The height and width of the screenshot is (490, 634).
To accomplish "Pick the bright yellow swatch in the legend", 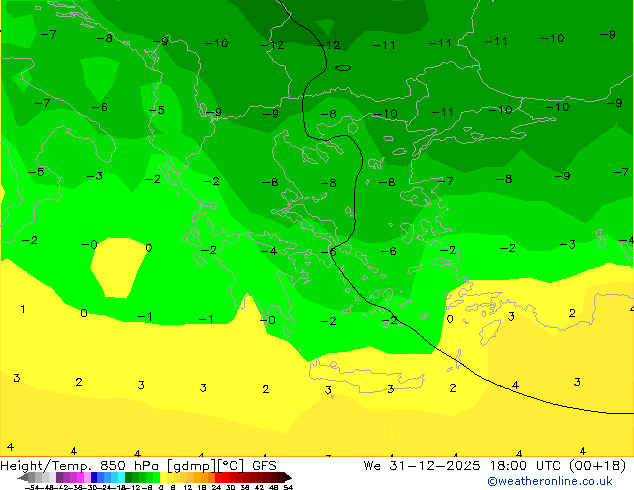I will pyautogui.click(x=163, y=478).
